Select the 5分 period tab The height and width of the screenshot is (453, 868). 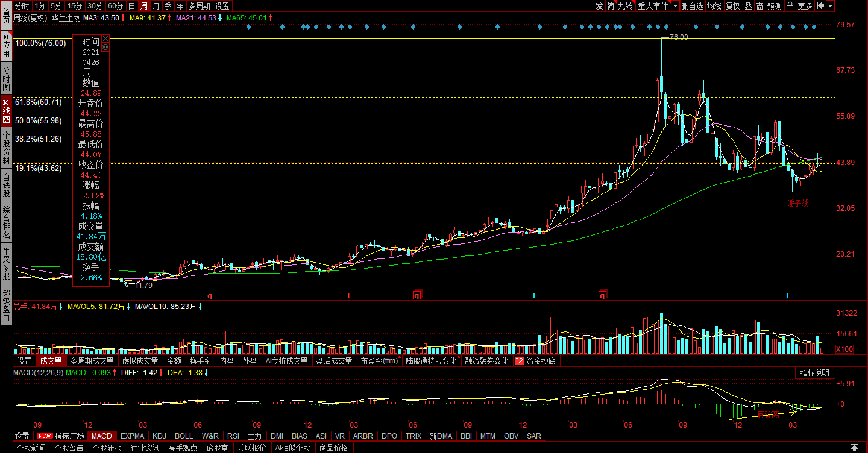tap(56, 6)
